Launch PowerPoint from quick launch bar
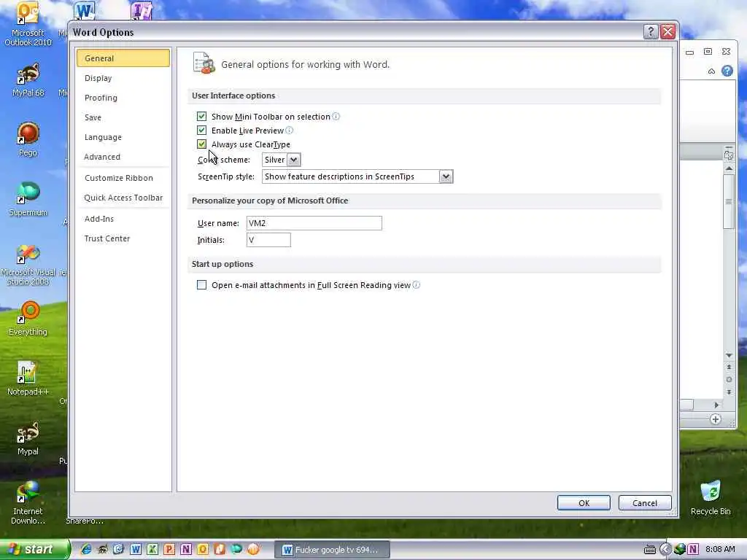The height and width of the screenshot is (560, 747). pyautogui.click(x=169, y=549)
